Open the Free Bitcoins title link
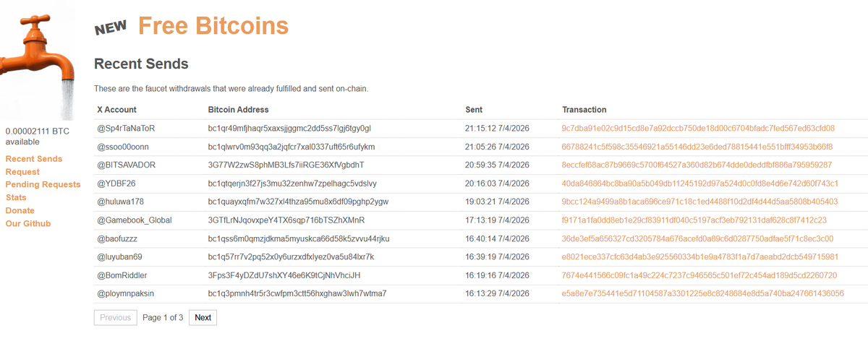Viewport: 868px width, 354px height. click(213, 26)
